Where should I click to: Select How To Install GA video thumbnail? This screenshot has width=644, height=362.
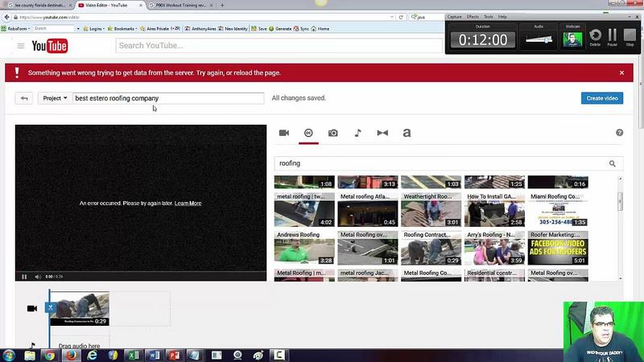pos(494,210)
